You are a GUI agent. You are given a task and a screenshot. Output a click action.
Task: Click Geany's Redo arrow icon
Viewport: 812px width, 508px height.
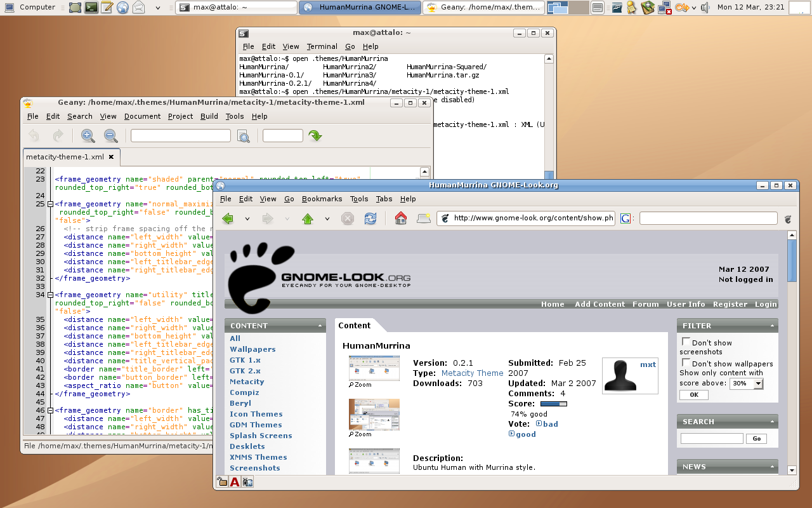[x=58, y=135]
